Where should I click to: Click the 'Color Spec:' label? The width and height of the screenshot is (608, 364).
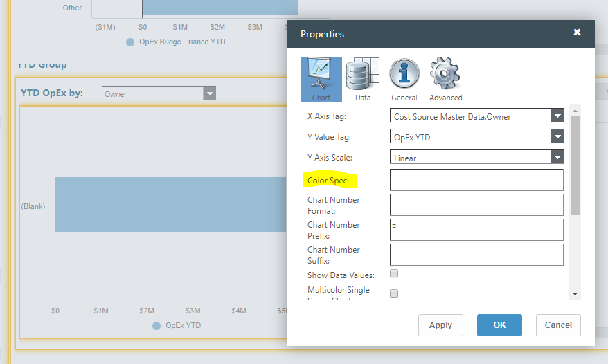pos(328,180)
